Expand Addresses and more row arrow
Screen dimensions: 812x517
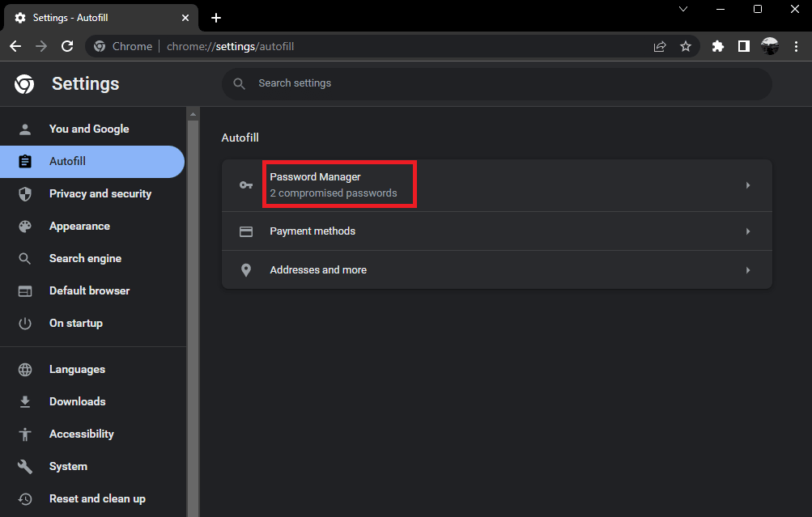[748, 270]
